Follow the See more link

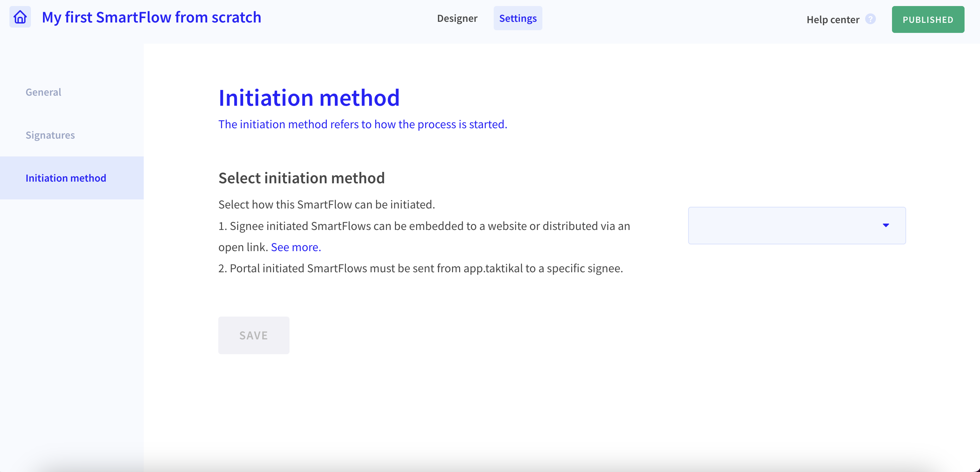click(296, 247)
